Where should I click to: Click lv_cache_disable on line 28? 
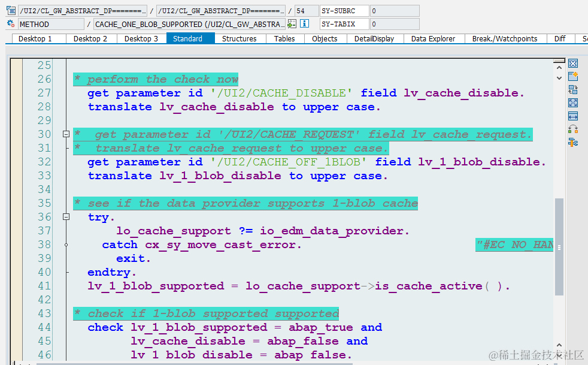tap(217, 107)
